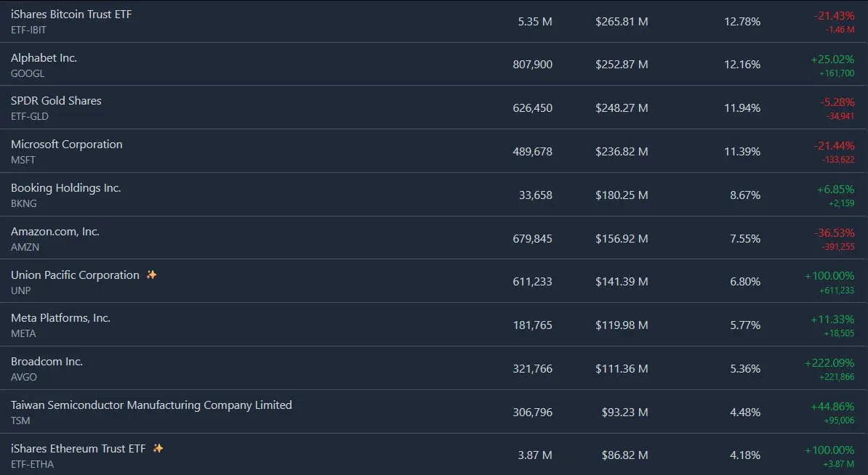Select Booking Holdings Inc. company name

point(66,188)
